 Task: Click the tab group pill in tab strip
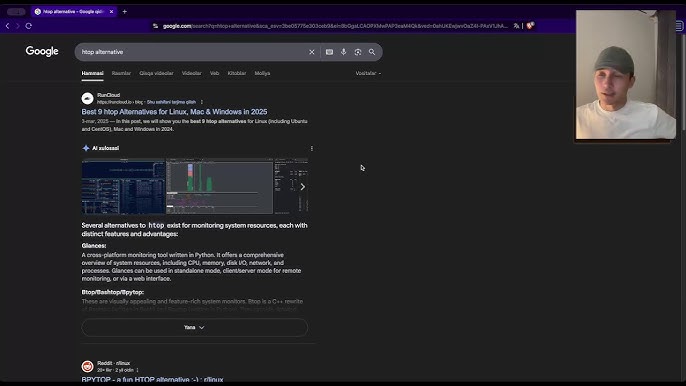coord(16,12)
